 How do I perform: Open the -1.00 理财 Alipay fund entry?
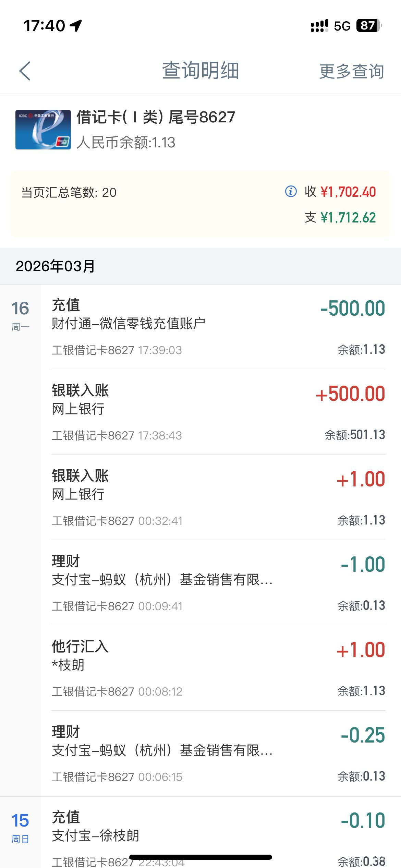coord(218,583)
